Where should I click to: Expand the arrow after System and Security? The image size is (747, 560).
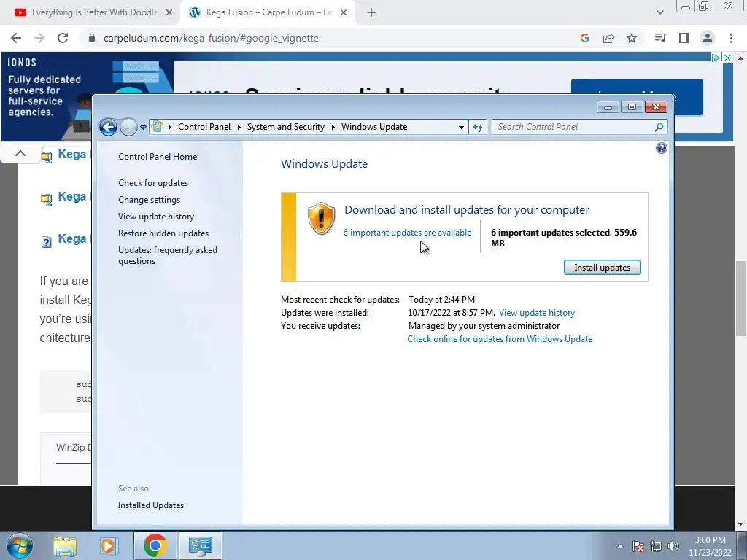[x=333, y=127]
